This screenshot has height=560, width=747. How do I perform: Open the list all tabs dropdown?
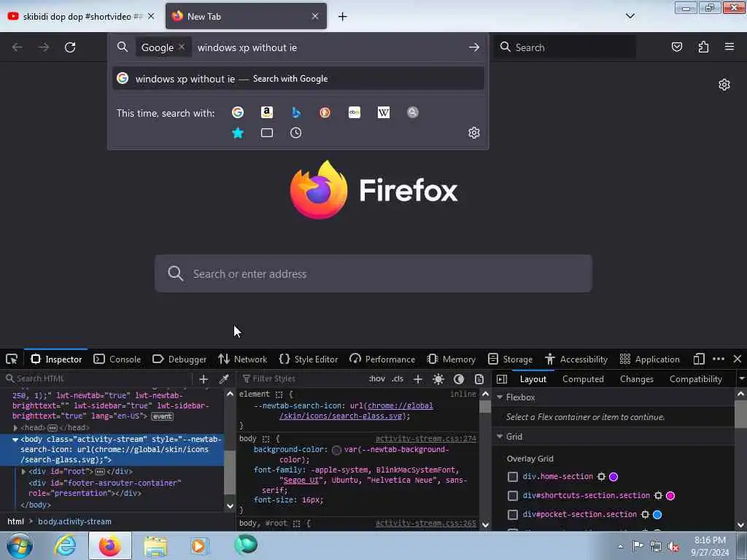[x=630, y=16]
